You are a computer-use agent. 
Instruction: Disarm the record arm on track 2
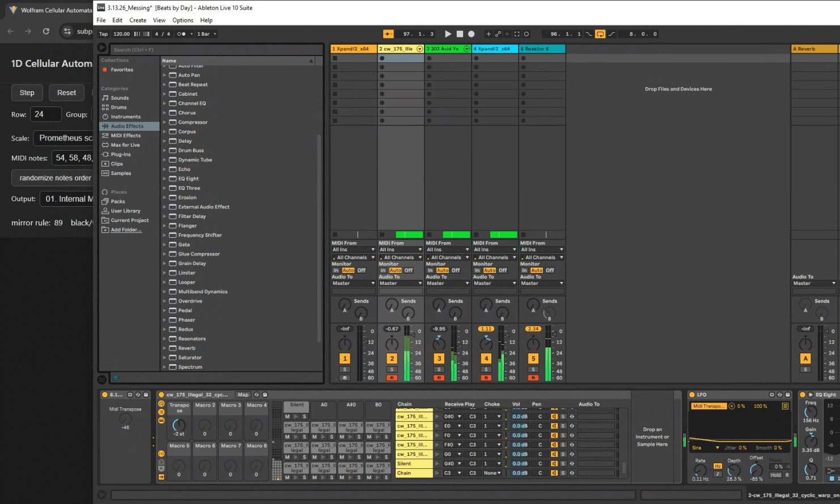pos(392,378)
